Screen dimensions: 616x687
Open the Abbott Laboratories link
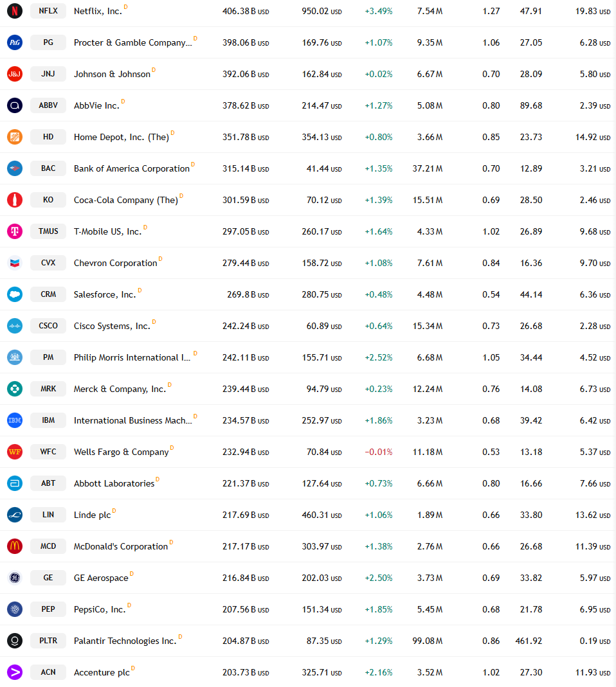coord(114,483)
